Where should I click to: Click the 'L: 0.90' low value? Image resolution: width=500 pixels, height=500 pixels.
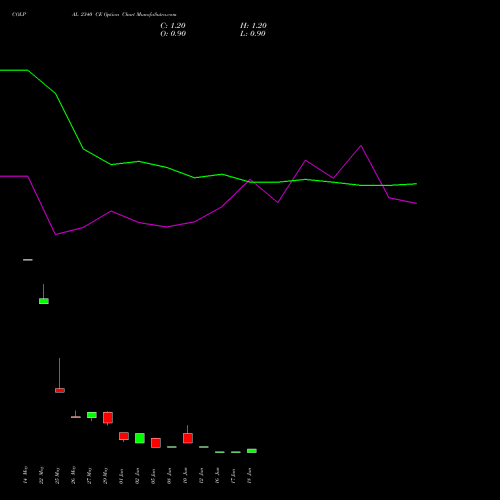(x=253, y=34)
